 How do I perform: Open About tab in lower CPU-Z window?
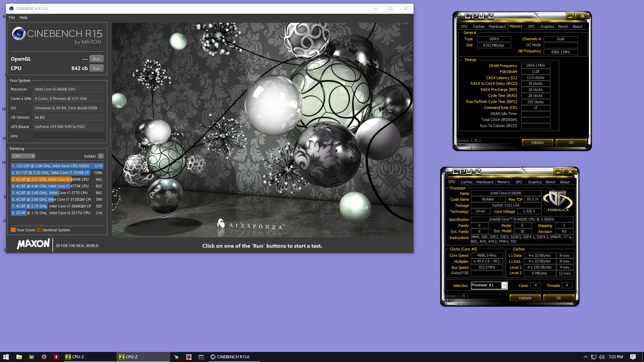pos(565,182)
